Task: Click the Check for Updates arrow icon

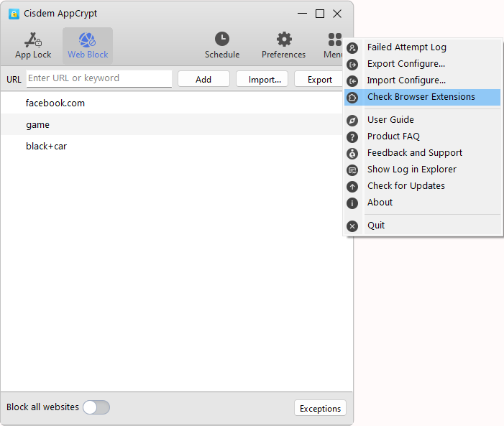Action: point(352,187)
